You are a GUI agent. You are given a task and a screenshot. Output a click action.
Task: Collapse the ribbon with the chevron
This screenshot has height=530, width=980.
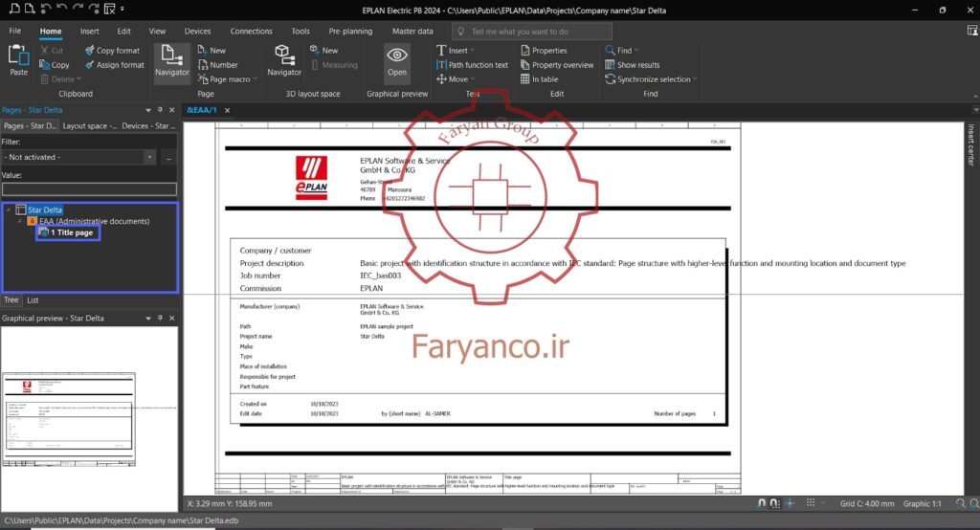(x=975, y=97)
